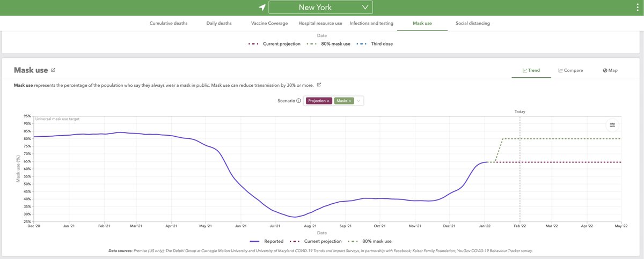The image size is (644, 259).
Task: Click the Scenario info icon
Action: pyautogui.click(x=298, y=100)
